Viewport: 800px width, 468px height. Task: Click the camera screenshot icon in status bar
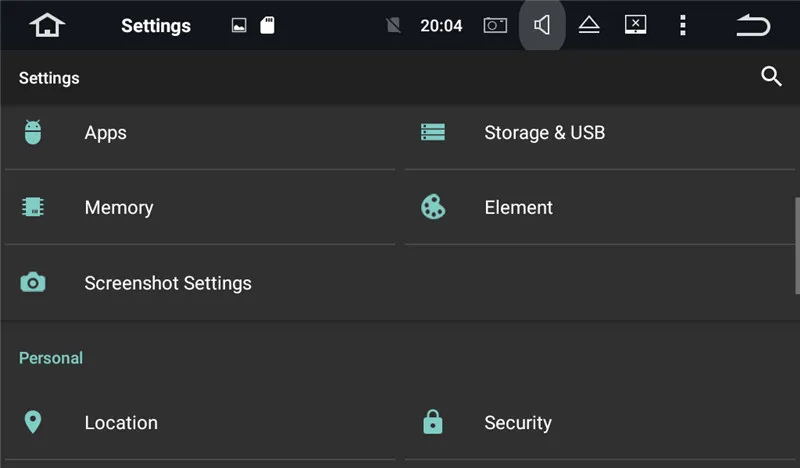pyautogui.click(x=495, y=25)
